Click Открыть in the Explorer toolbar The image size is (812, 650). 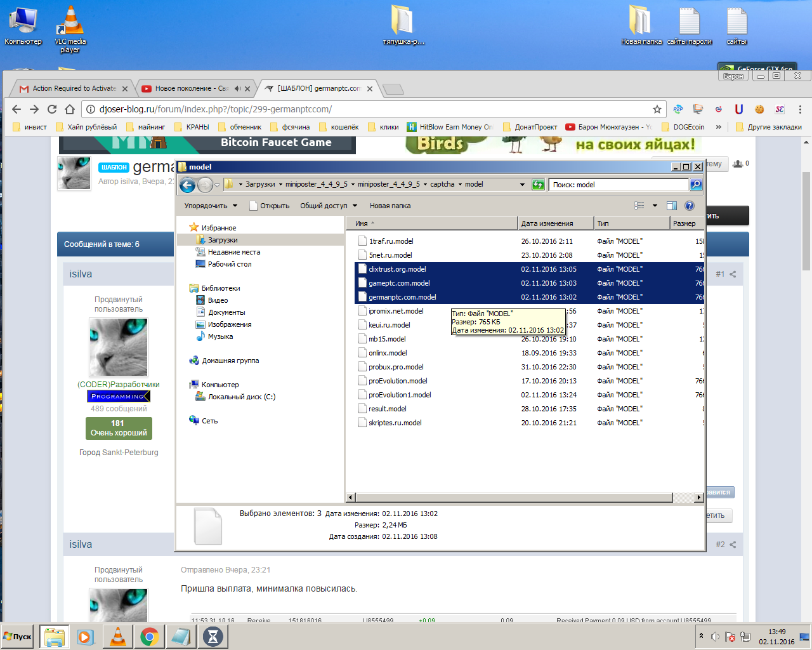tap(269, 206)
